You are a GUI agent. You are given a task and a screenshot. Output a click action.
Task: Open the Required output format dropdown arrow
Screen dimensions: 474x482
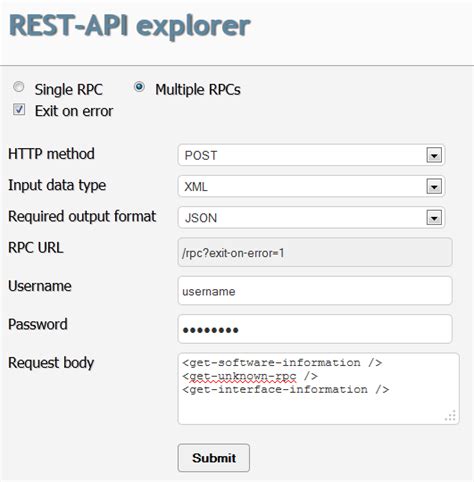point(434,218)
